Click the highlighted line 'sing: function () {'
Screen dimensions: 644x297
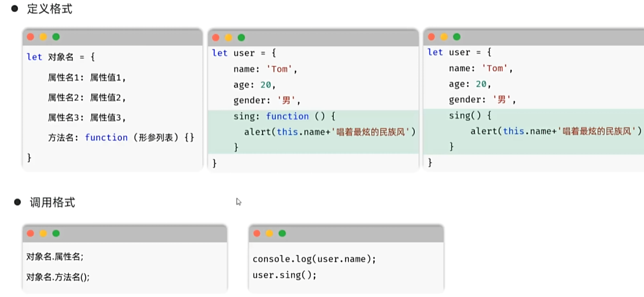[285, 116]
